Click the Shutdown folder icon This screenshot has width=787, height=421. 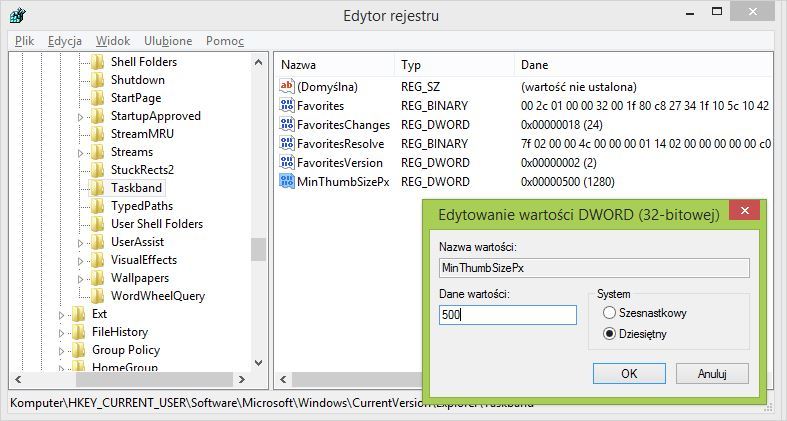(97, 80)
